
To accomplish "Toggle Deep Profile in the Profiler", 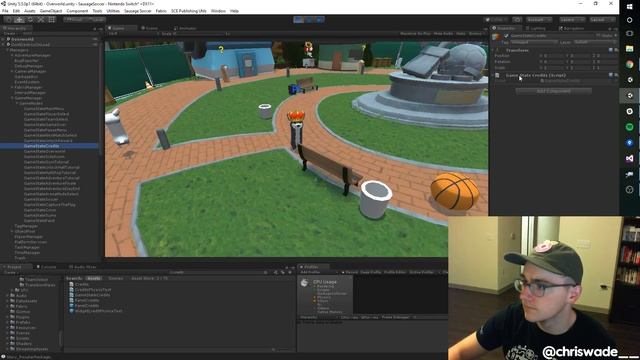I will point(371,272).
